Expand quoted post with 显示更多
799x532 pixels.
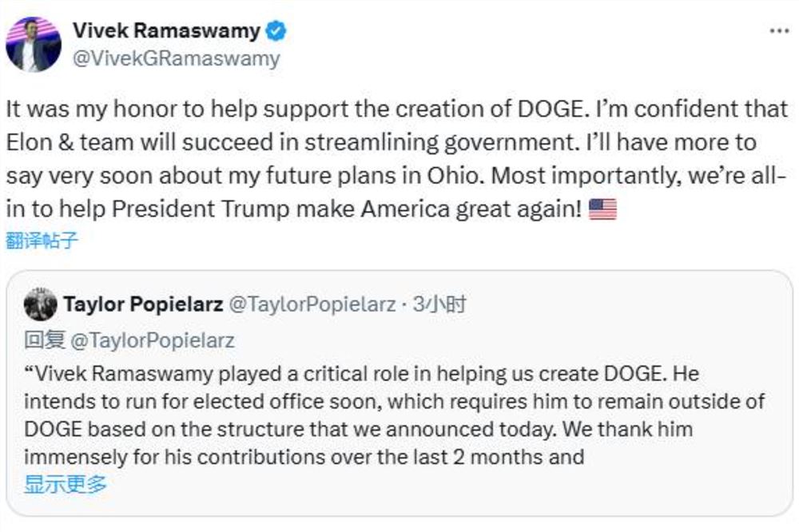66,484
